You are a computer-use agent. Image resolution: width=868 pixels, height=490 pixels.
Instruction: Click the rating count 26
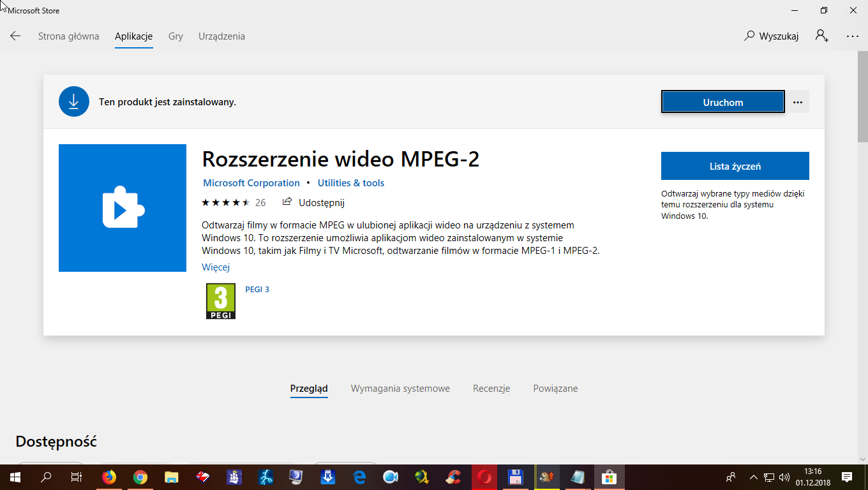pos(260,203)
